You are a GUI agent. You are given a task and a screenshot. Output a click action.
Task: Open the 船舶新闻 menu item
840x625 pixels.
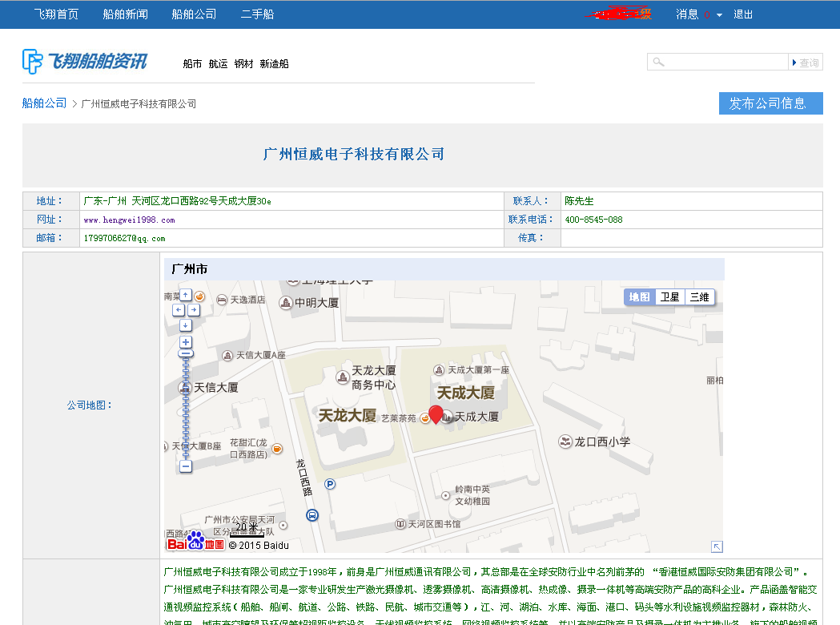point(126,14)
